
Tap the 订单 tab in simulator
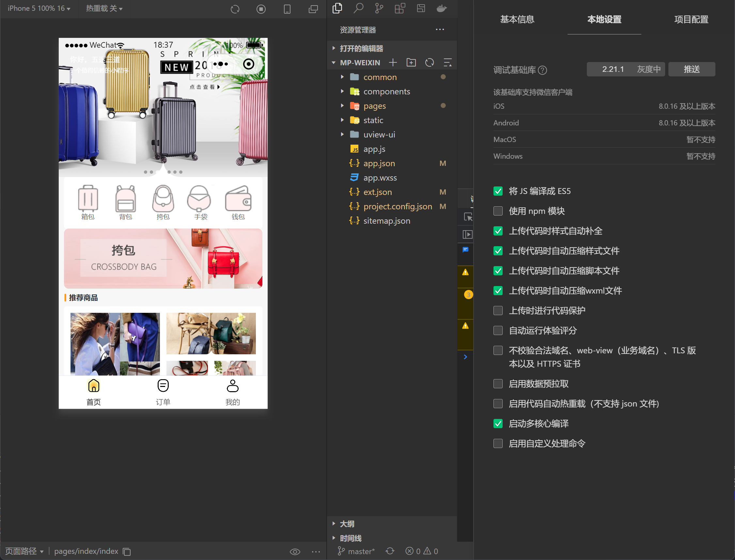point(163,392)
